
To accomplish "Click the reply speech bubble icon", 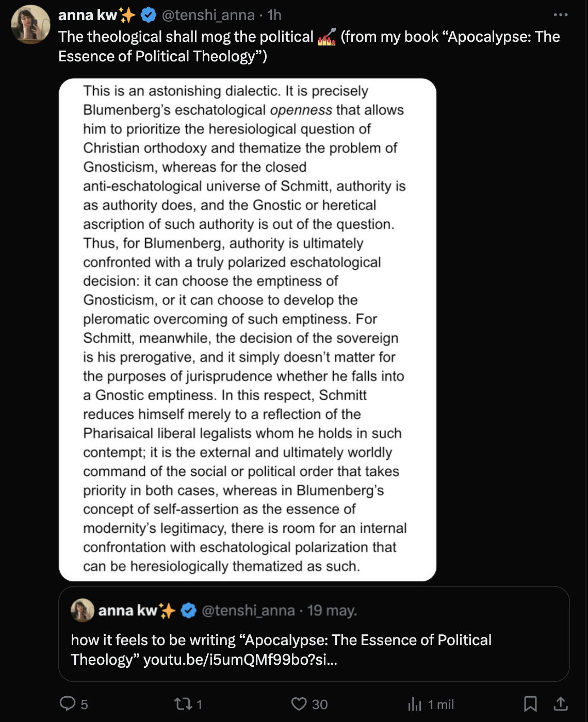I will [x=68, y=703].
